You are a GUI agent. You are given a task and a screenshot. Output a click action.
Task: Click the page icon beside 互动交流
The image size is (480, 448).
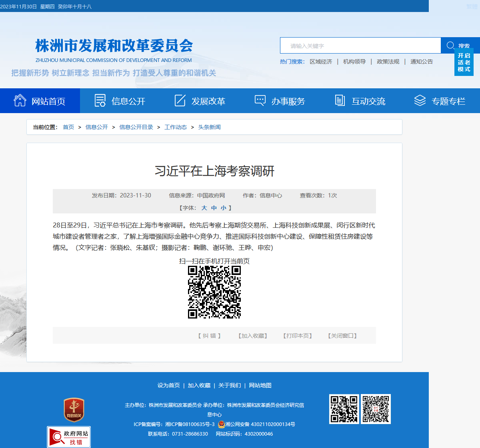click(x=340, y=100)
